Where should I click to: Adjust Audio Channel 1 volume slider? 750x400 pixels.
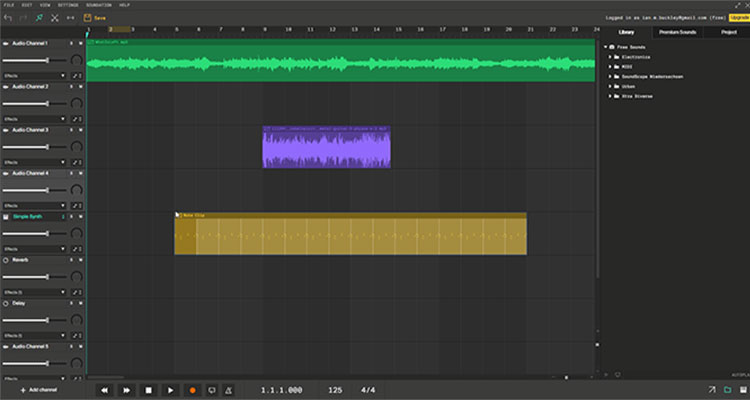pos(34,60)
